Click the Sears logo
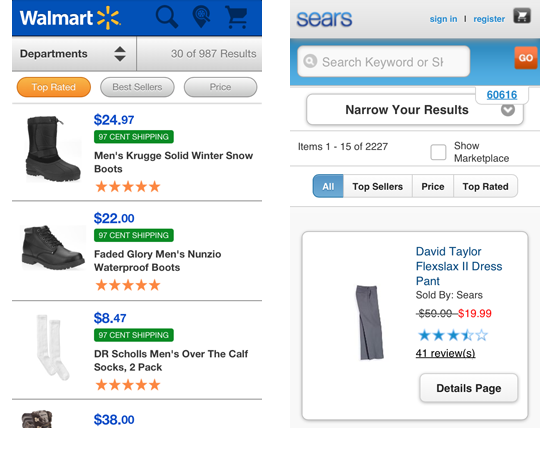The image size is (550, 451). coord(324,19)
